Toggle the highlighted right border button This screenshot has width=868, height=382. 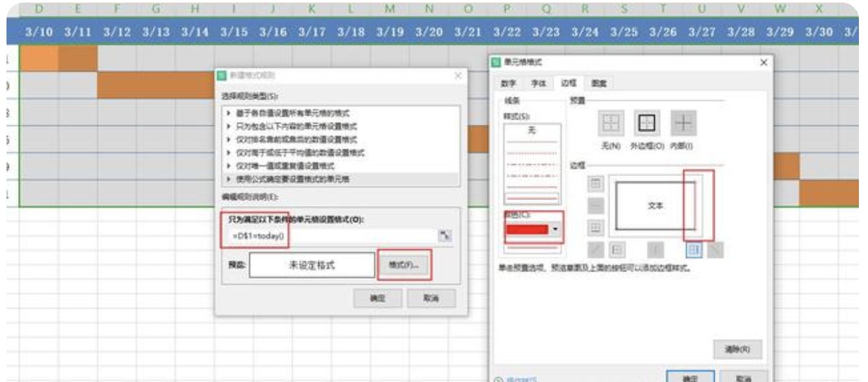pyautogui.click(x=694, y=250)
